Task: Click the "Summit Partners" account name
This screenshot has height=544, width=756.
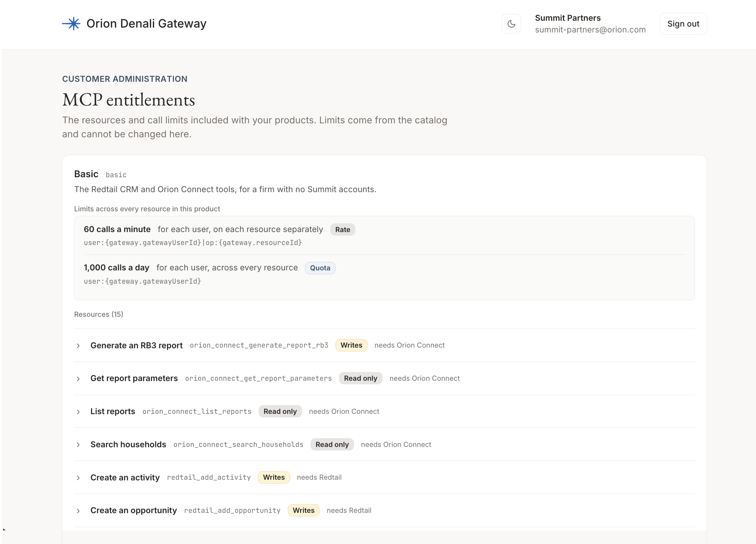Action: point(568,18)
